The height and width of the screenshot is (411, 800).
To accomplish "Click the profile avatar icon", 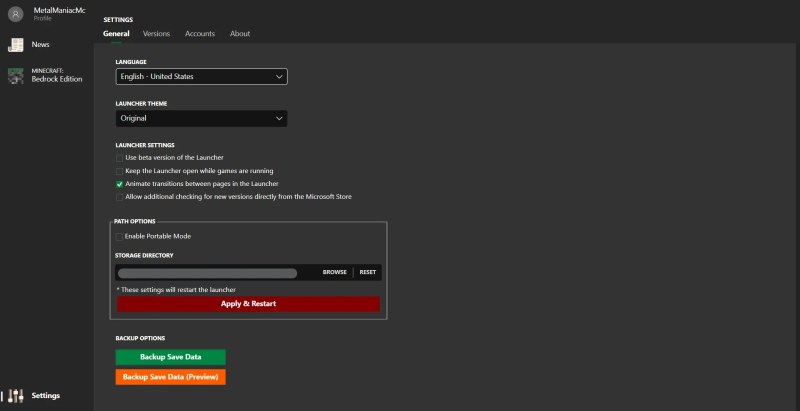I will pyautogui.click(x=16, y=14).
